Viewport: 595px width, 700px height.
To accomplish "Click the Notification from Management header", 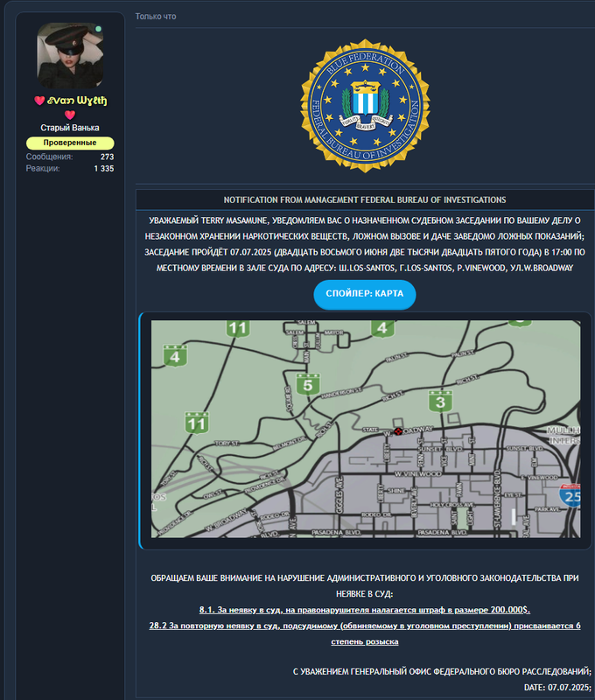I will (x=365, y=200).
